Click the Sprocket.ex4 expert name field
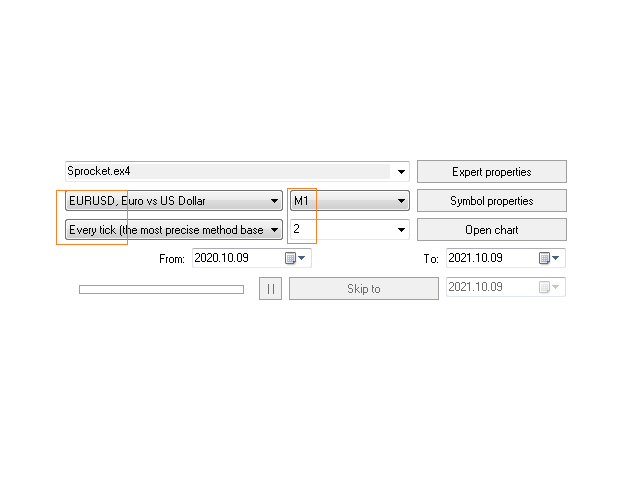The width and height of the screenshot is (640, 480). (x=237, y=171)
